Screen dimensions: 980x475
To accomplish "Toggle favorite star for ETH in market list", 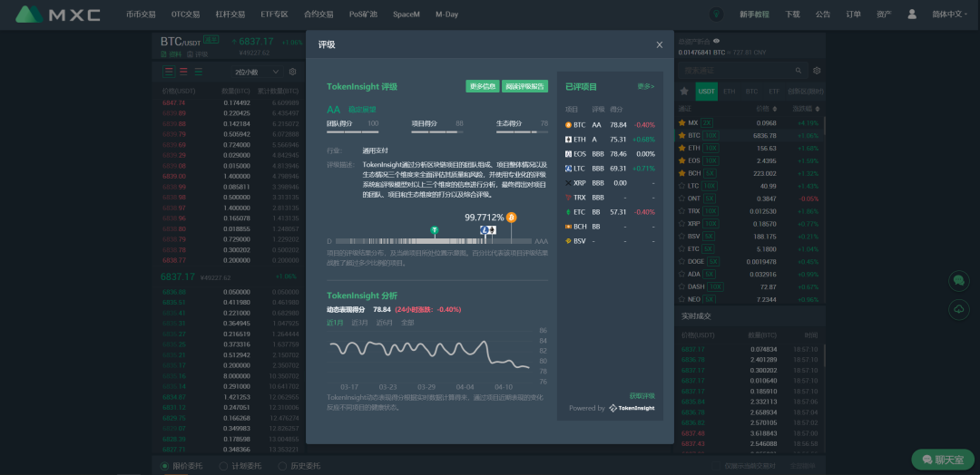I will (681, 148).
